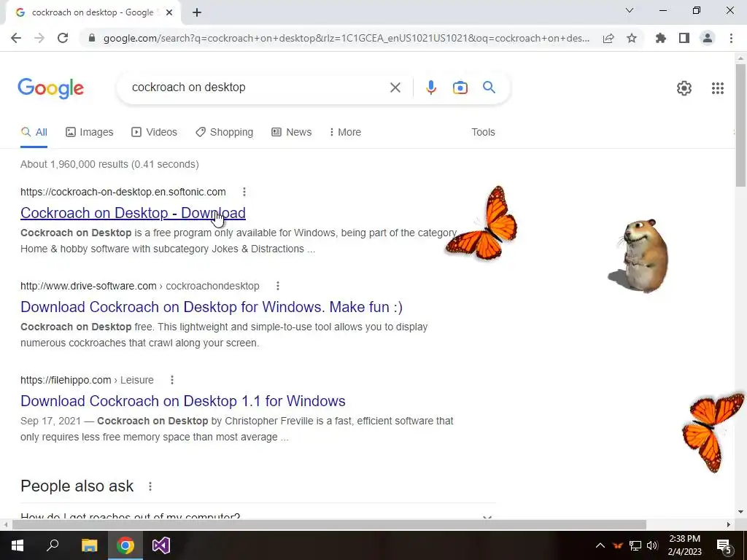Toggle Chrome side panel icon
The height and width of the screenshot is (560, 747).
point(684,38)
